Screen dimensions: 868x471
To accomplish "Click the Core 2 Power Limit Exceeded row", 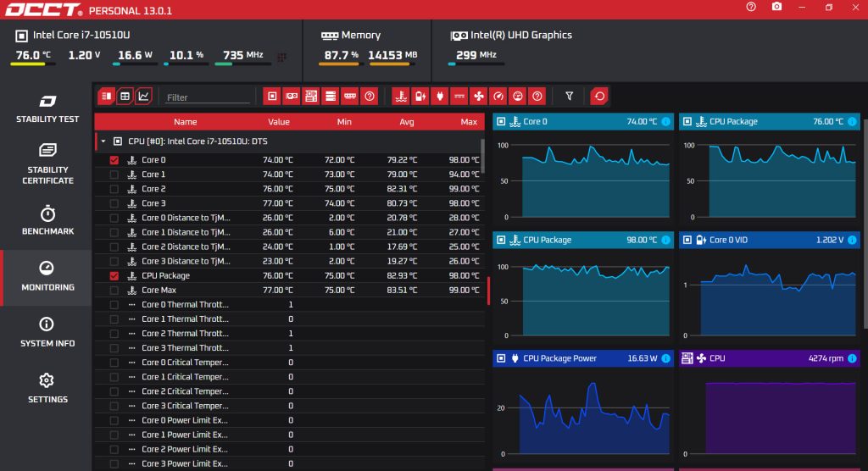I will point(290,450).
